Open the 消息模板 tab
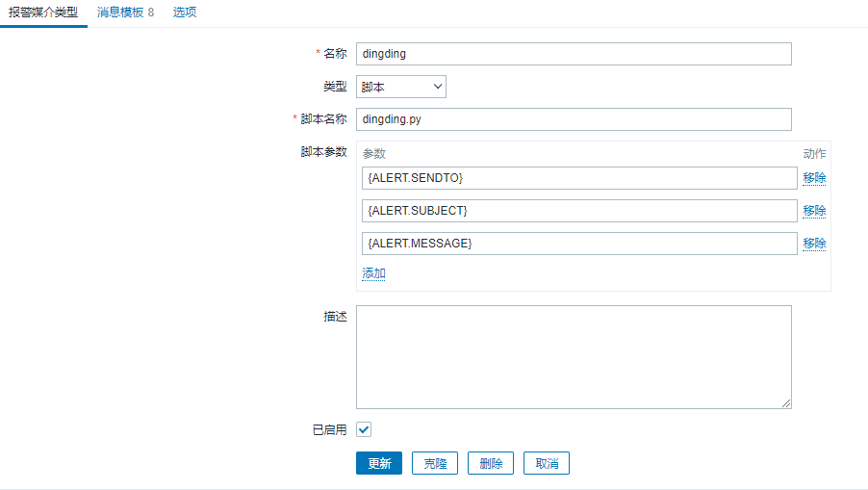 tap(125, 13)
